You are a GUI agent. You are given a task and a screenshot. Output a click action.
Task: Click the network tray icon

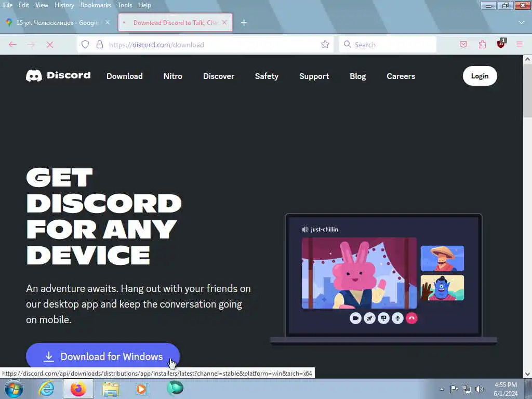[467, 389]
